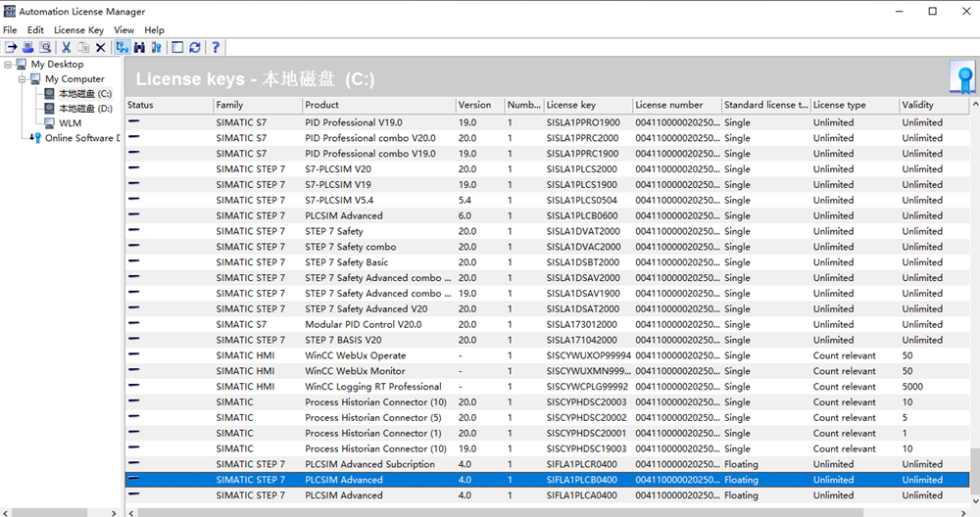Select the 本地磁盘 (D:) drive
Viewport: 980px width, 517px height.
(x=84, y=109)
